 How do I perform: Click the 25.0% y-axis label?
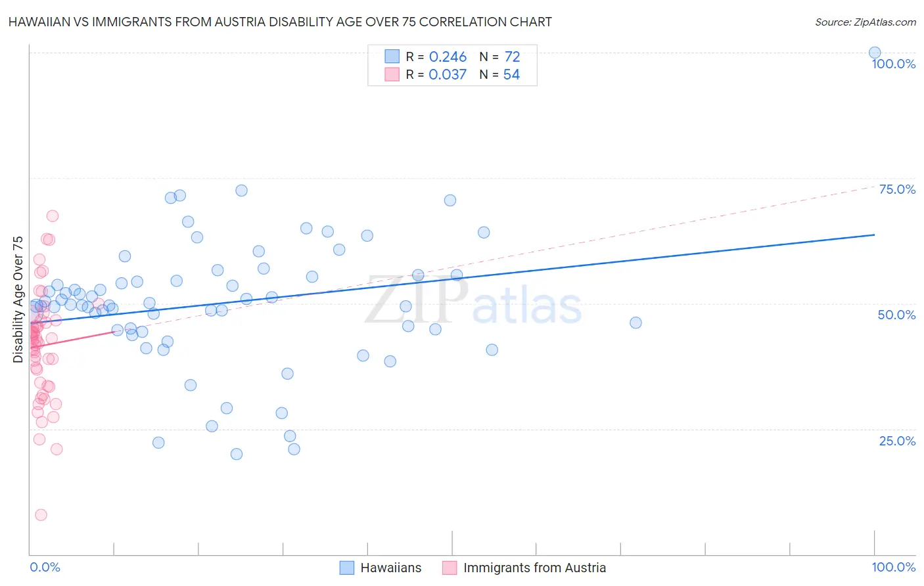(897, 441)
